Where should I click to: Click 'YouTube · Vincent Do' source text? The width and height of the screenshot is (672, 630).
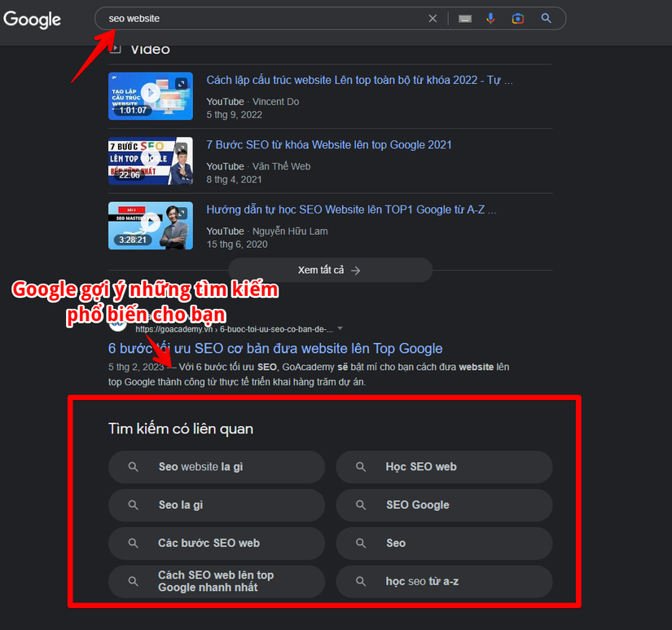(253, 102)
